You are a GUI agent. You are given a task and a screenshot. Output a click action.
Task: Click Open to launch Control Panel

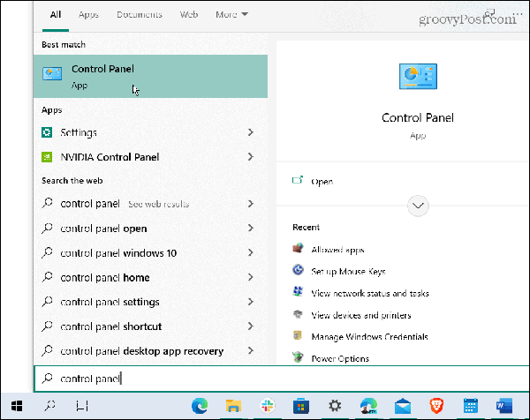(x=322, y=182)
